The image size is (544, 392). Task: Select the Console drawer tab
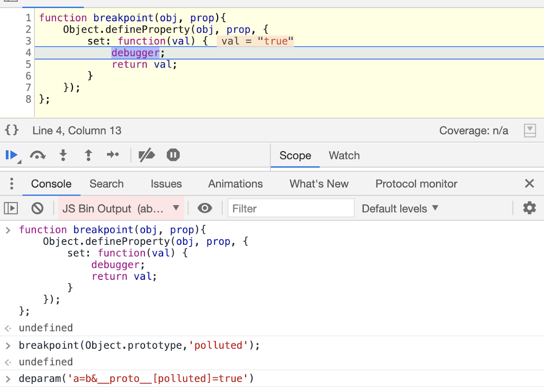[x=51, y=184]
